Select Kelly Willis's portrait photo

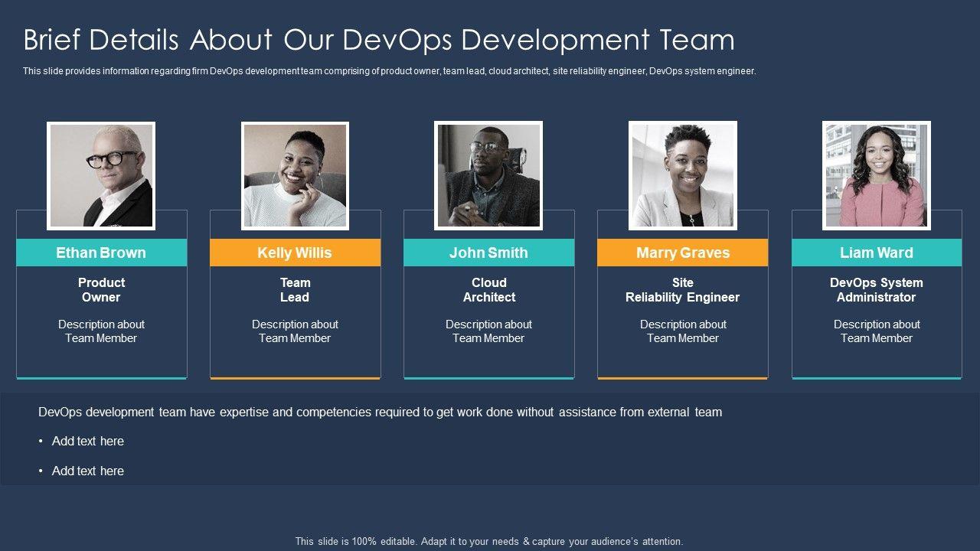(295, 176)
